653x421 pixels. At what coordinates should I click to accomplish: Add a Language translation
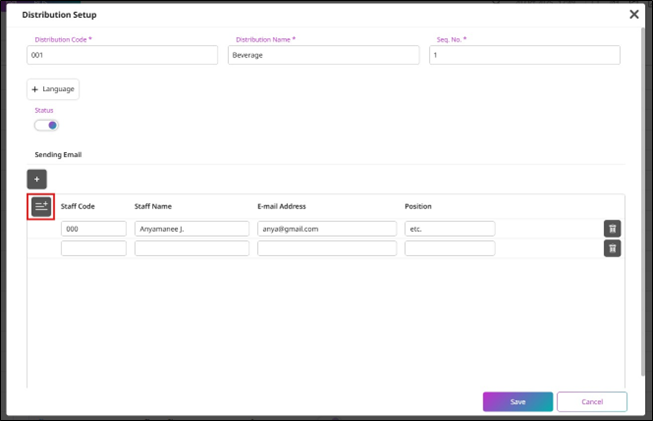(x=53, y=89)
